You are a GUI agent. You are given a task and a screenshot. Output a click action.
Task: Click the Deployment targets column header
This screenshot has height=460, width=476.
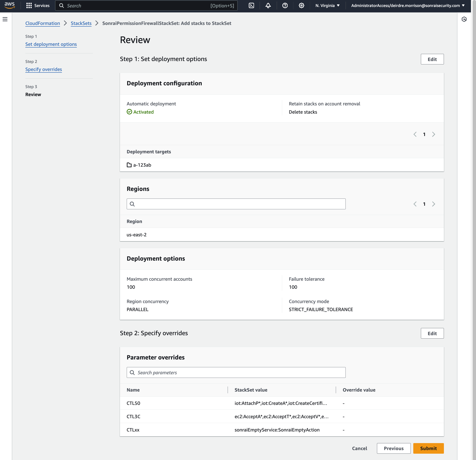pyautogui.click(x=149, y=152)
